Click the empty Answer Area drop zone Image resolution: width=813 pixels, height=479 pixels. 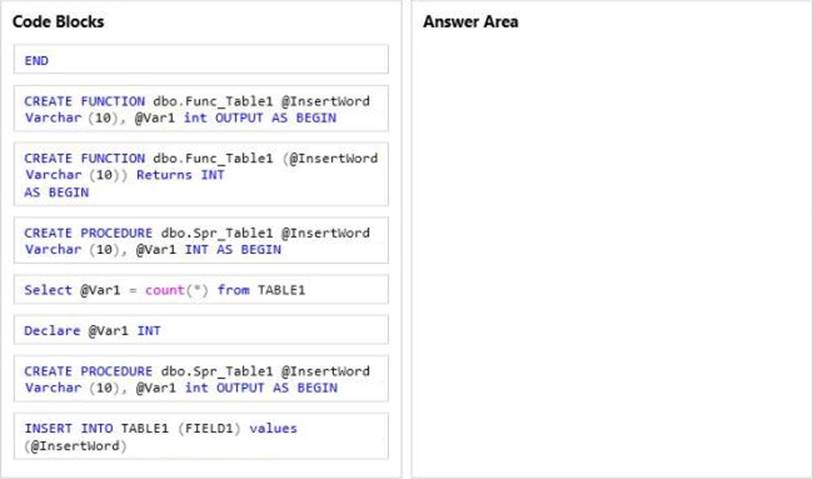610,250
